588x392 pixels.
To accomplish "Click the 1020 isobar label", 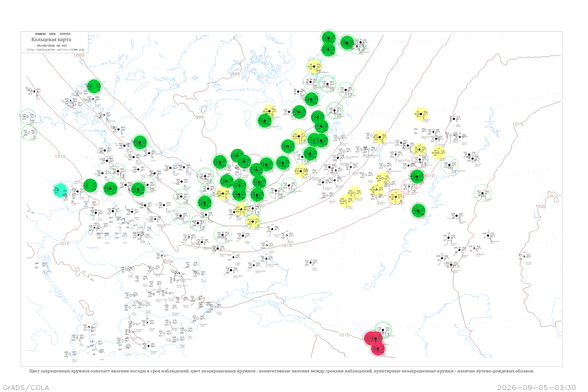I will [x=541, y=206].
